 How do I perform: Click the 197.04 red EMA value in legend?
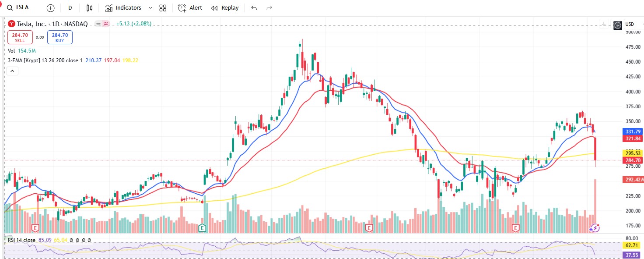[112, 60]
